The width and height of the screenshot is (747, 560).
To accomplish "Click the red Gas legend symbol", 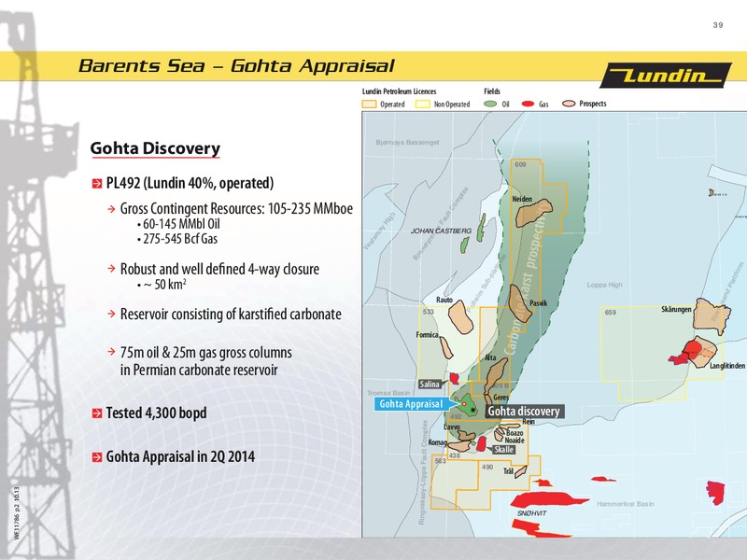I will tap(528, 104).
